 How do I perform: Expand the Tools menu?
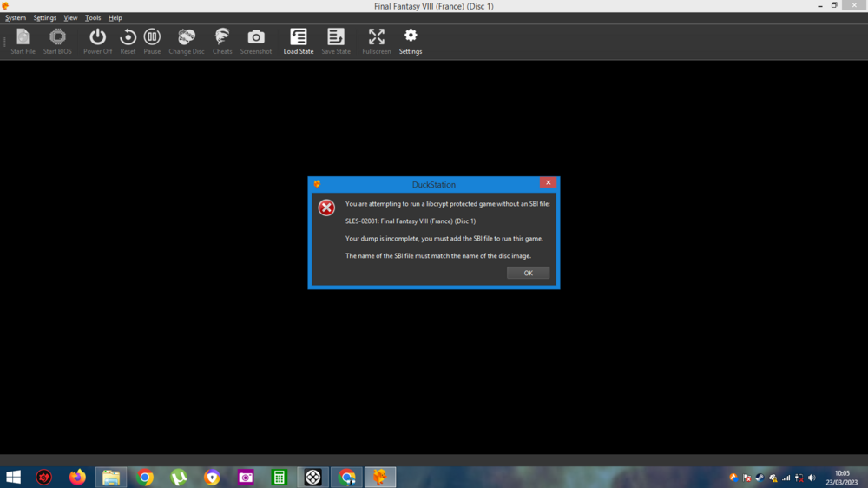click(93, 17)
